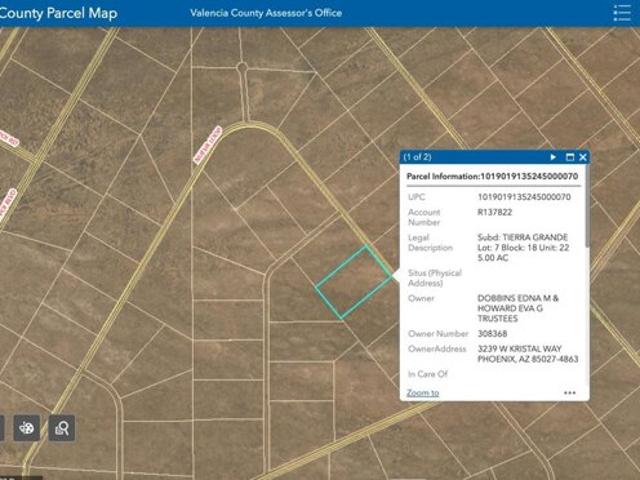Close the parcel information popup
The height and width of the screenshot is (480, 640).
[583, 157]
